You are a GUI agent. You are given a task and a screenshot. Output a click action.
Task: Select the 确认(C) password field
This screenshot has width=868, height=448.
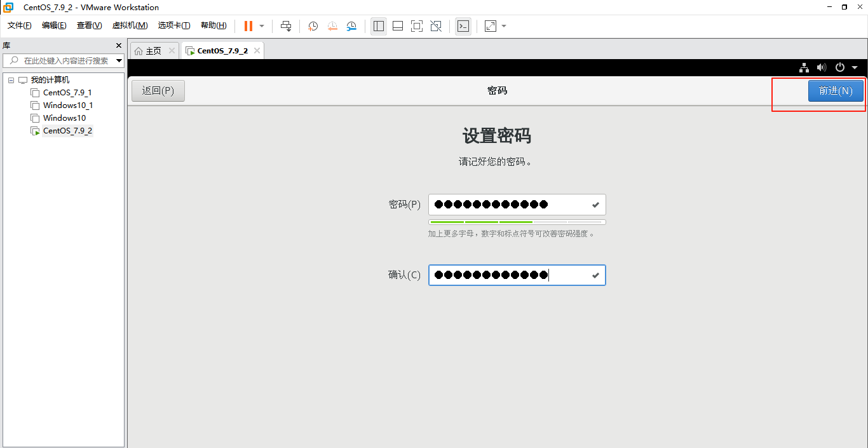click(517, 275)
